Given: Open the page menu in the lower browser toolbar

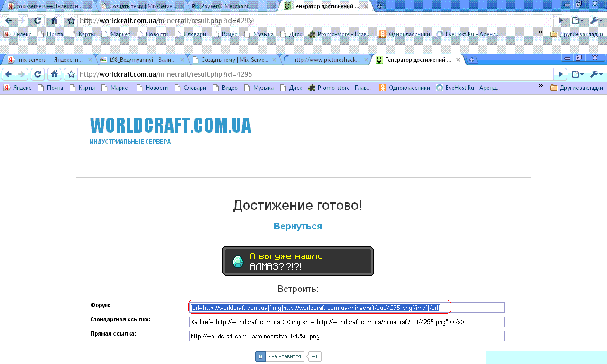Looking at the screenshot, I should click(577, 74).
